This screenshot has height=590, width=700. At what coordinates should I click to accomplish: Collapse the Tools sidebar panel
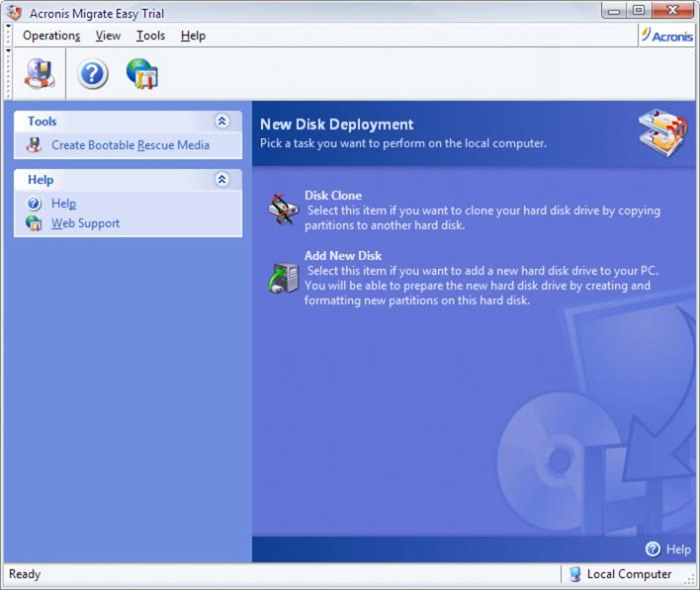click(x=222, y=121)
